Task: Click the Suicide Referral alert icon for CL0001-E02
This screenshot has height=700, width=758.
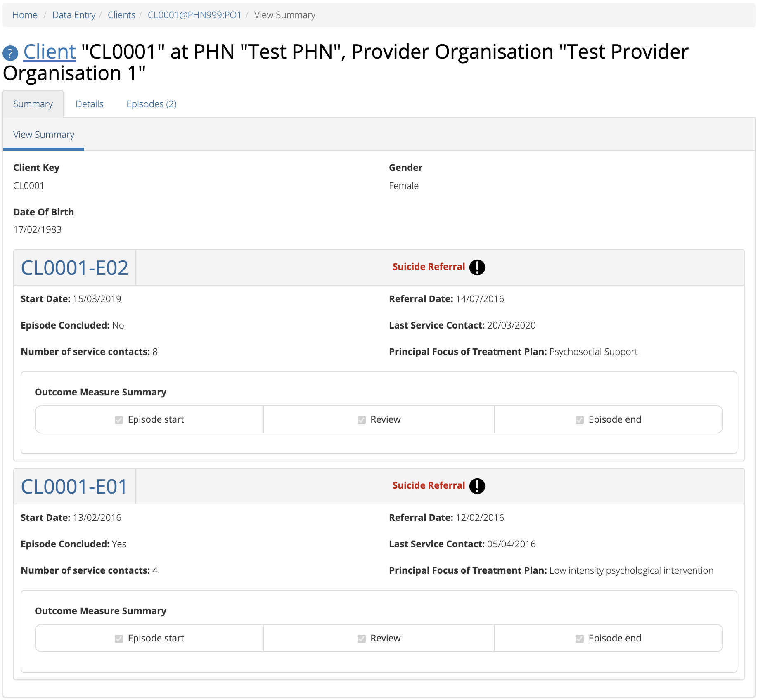Action: point(478,267)
